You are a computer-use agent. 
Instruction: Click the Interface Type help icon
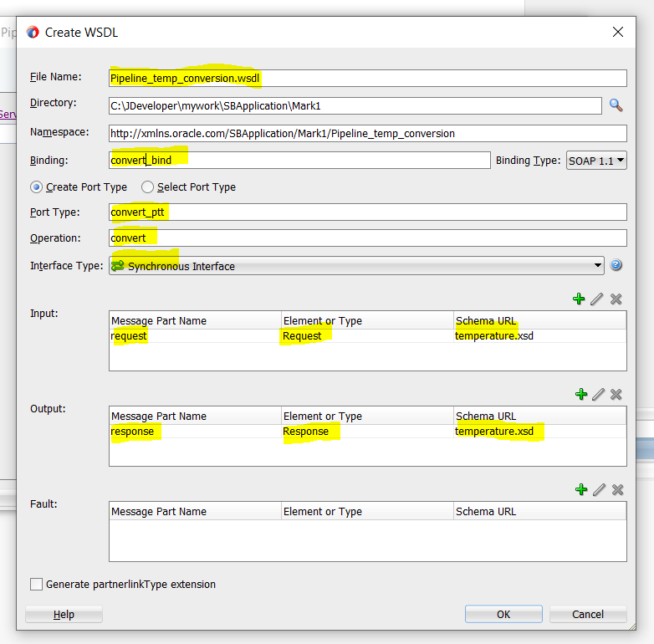coord(616,266)
